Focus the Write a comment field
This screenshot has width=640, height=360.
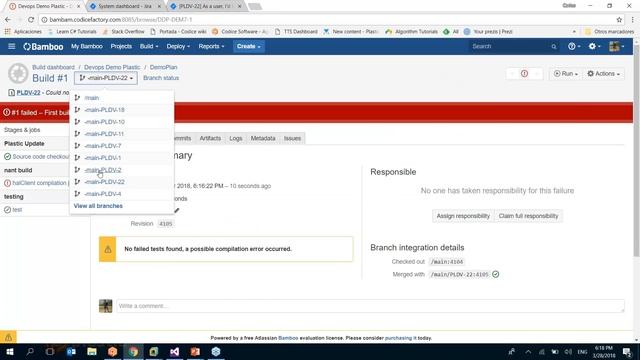tap(370, 306)
